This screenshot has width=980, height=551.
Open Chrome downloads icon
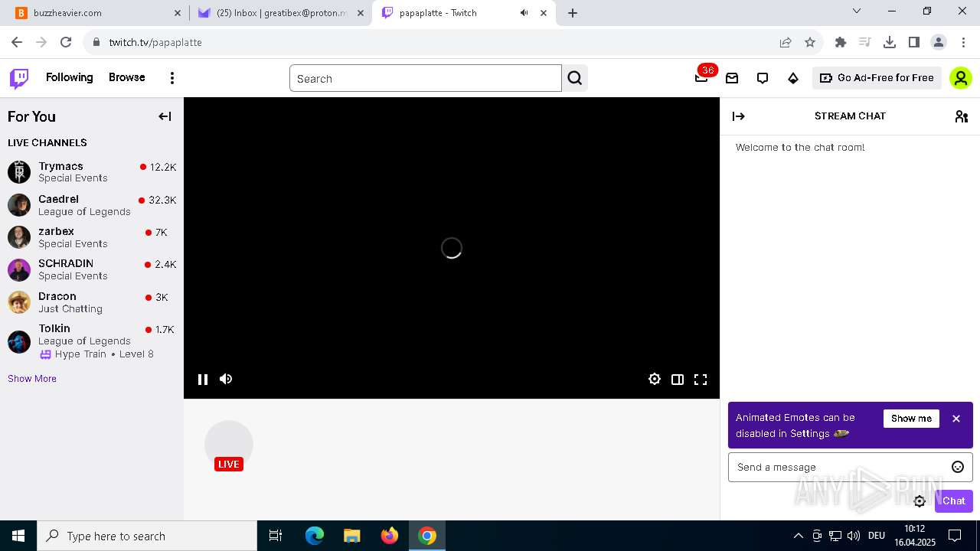tap(890, 42)
